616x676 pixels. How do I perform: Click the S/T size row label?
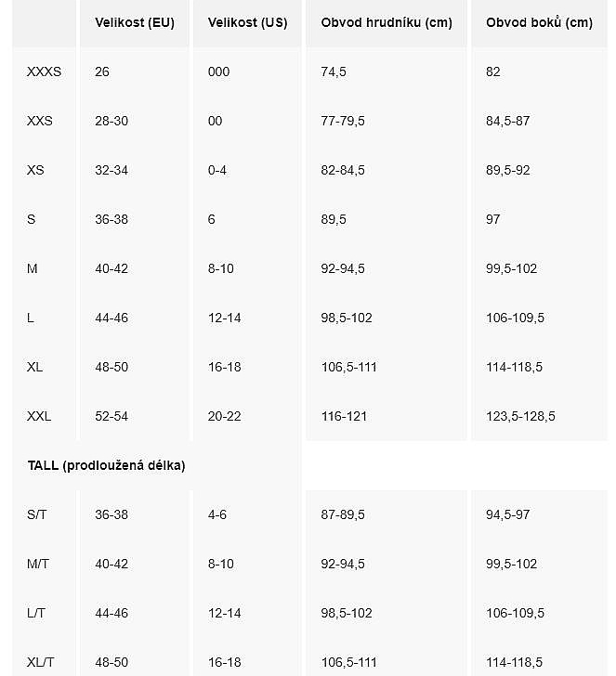tap(36, 514)
